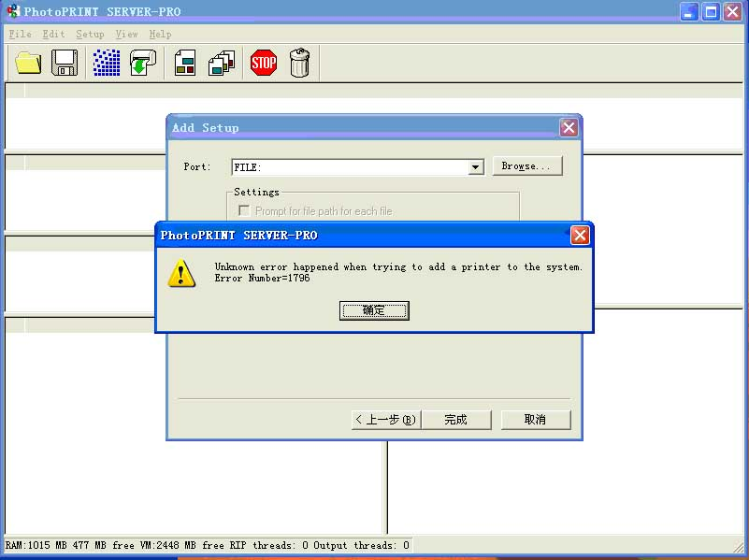Screen dimensions: 749x560
Task: Click the 'Port:' label
Action: point(196,166)
